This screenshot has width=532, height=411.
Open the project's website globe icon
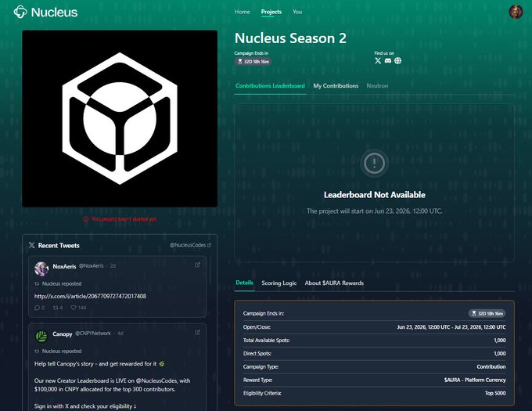(x=398, y=61)
